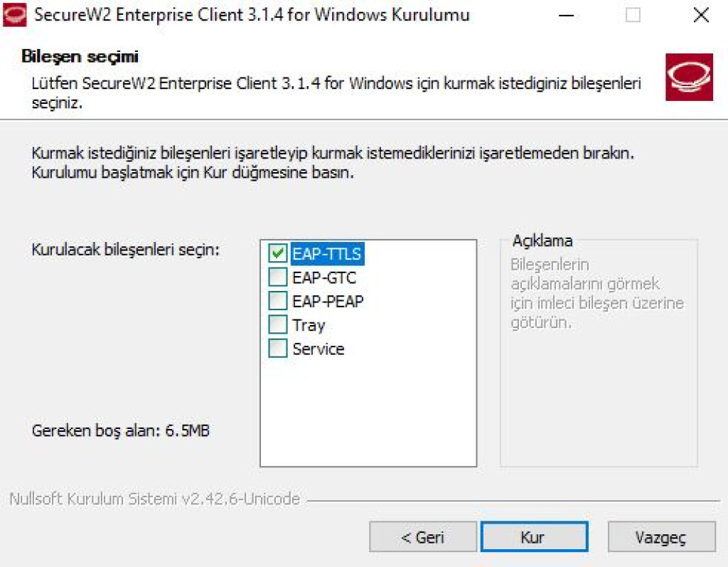Enable the EAP-GTC component checkbox
Image resolution: width=728 pixels, height=567 pixels.
click(x=278, y=277)
